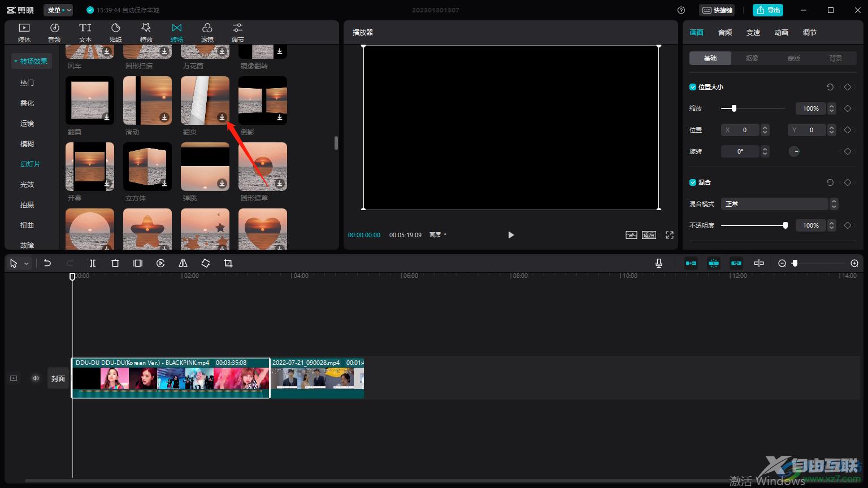Mirror the selected clip
This screenshot has width=868, height=488.
tap(183, 263)
